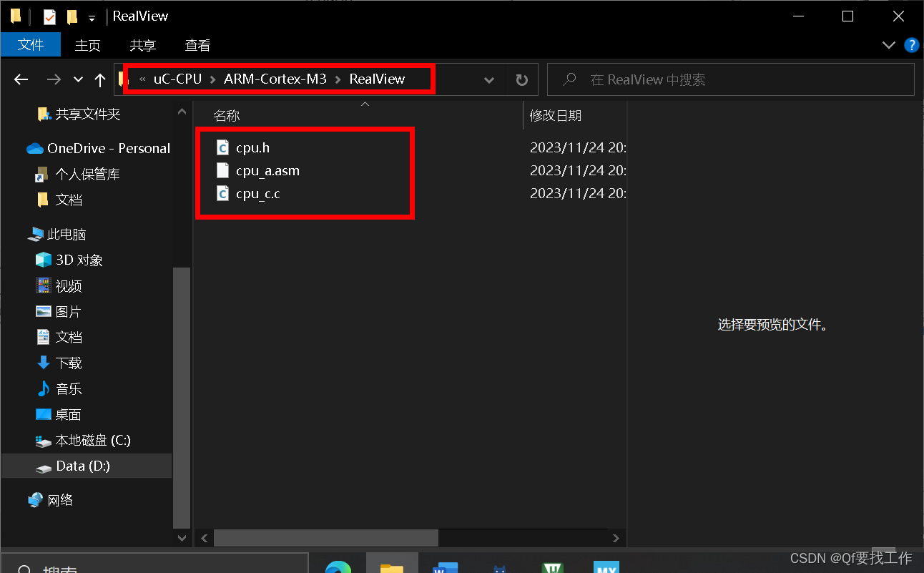This screenshot has height=573, width=924.
Task: Click the RealView breadcrumb segment
Action: tap(377, 79)
